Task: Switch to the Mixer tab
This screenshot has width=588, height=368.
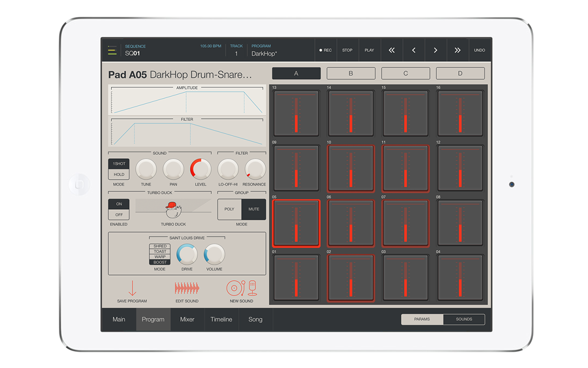Action: pyautogui.click(x=187, y=319)
